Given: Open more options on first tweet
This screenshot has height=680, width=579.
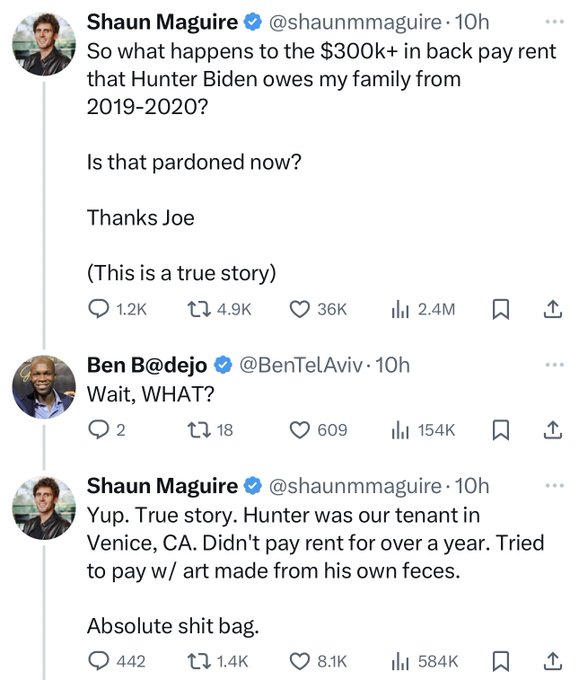Looking at the screenshot, I should click(x=555, y=21).
